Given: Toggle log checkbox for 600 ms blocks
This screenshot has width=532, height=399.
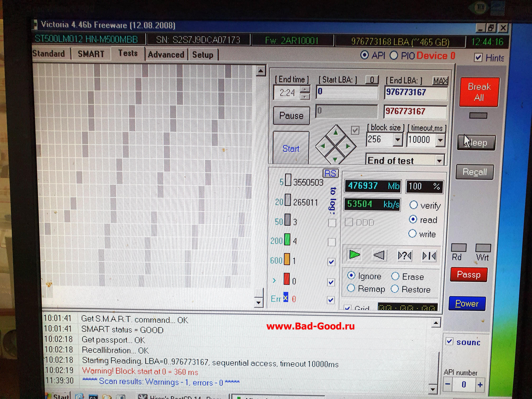Looking at the screenshot, I should tap(331, 262).
